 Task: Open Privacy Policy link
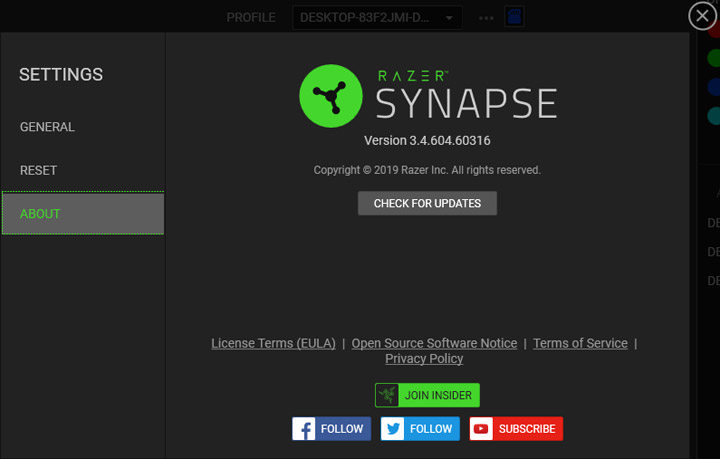(x=424, y=358)
